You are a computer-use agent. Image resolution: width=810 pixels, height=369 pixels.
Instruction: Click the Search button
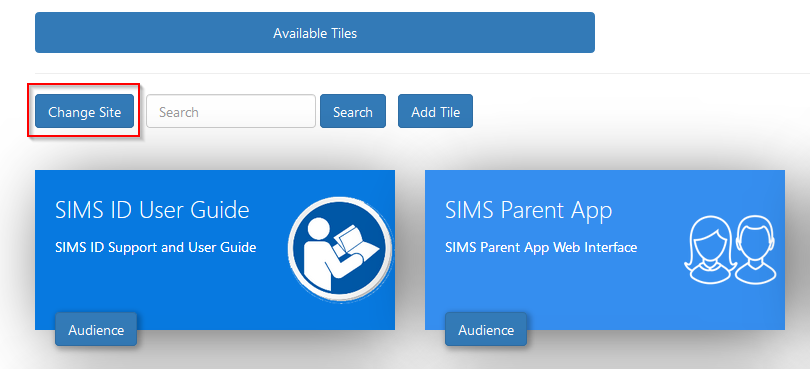point(353,111)
